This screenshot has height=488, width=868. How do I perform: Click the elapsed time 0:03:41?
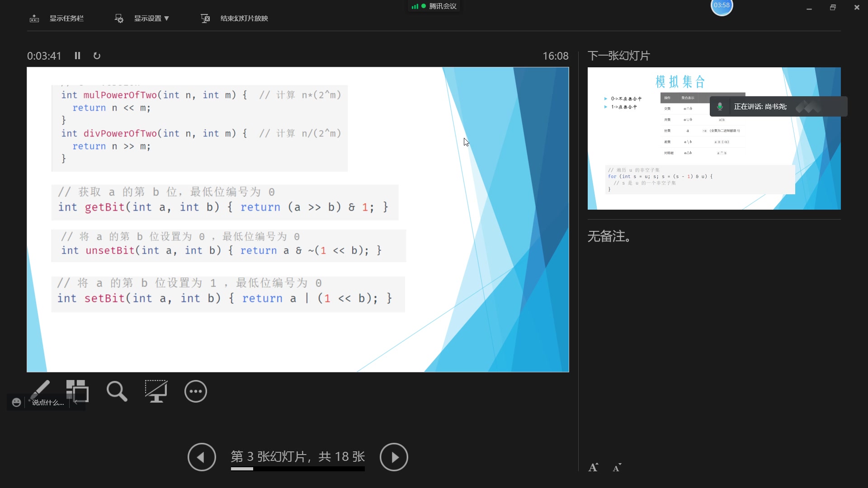44,56
